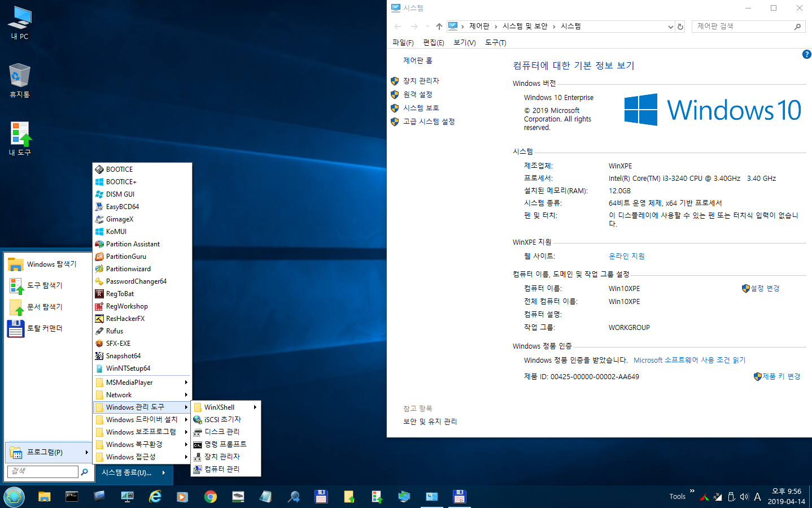Go to 제어판 홈
This screenshot has width=812, height=508.
tap(418, 60)
